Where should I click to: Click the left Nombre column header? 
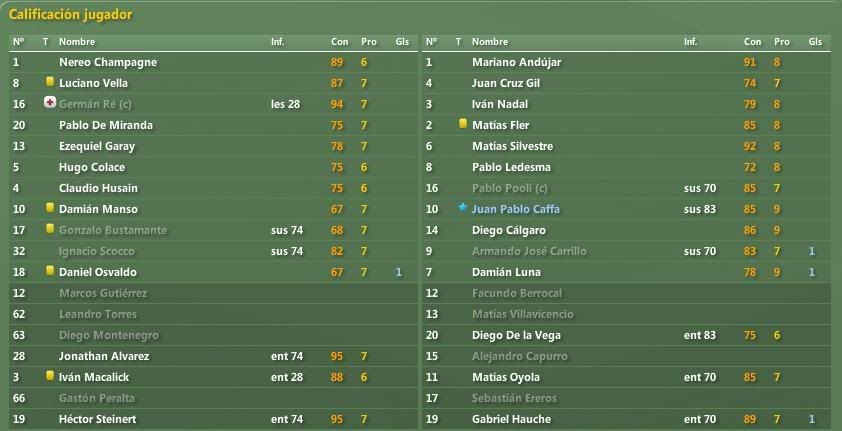click(77, 42)
